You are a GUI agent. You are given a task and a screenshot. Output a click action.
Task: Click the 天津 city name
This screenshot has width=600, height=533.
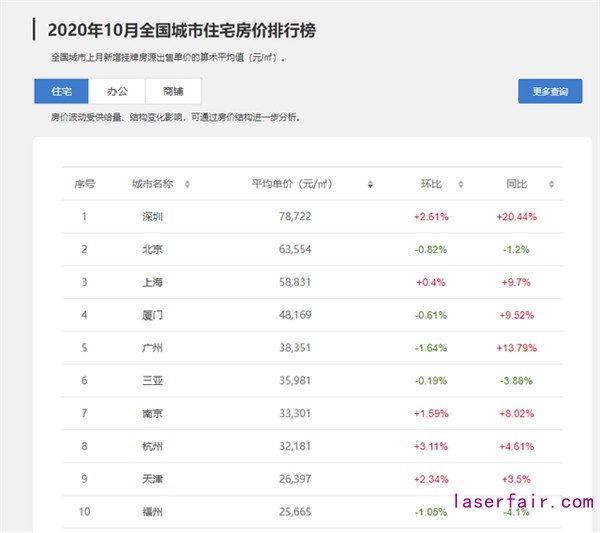(153, 480)
